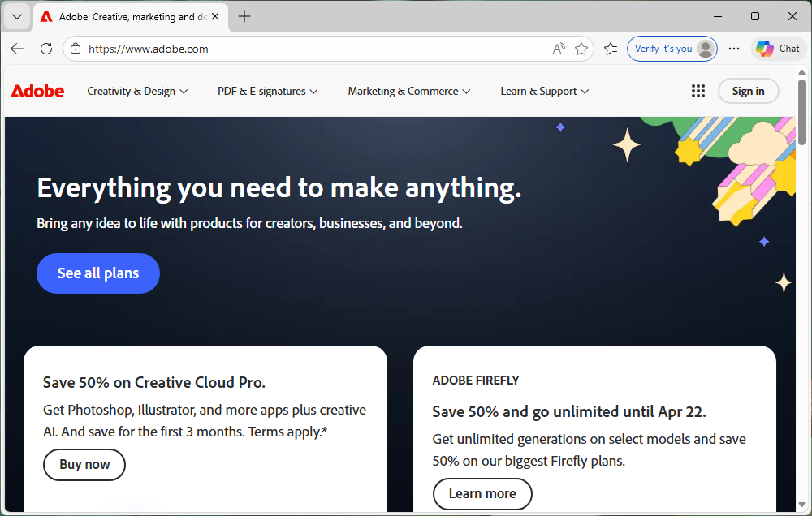812x516 pixels.
Task: Open the favorites list icon
Action: pyautogui.click(x=611, y=49)
